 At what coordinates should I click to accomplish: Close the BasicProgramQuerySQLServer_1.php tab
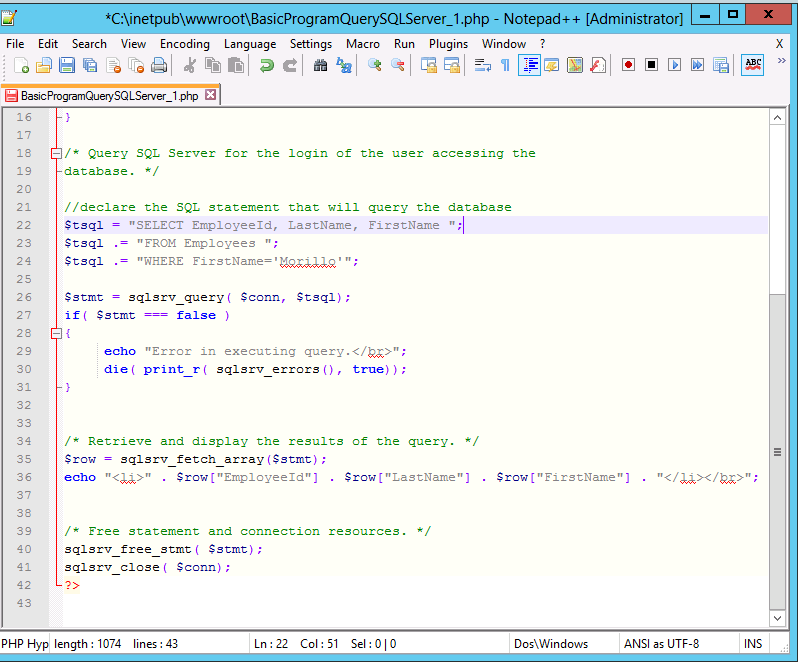tap(211, 96)
